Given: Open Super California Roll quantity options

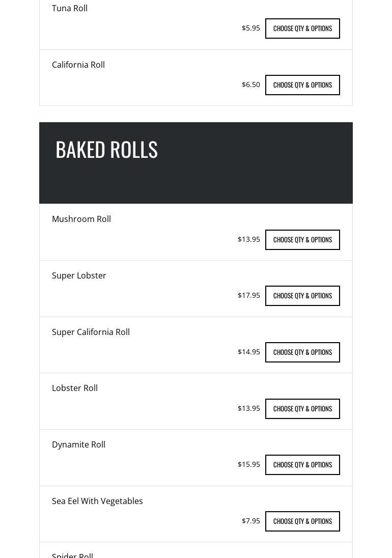Looking at the screenshot, I should [x=302, y=352].
